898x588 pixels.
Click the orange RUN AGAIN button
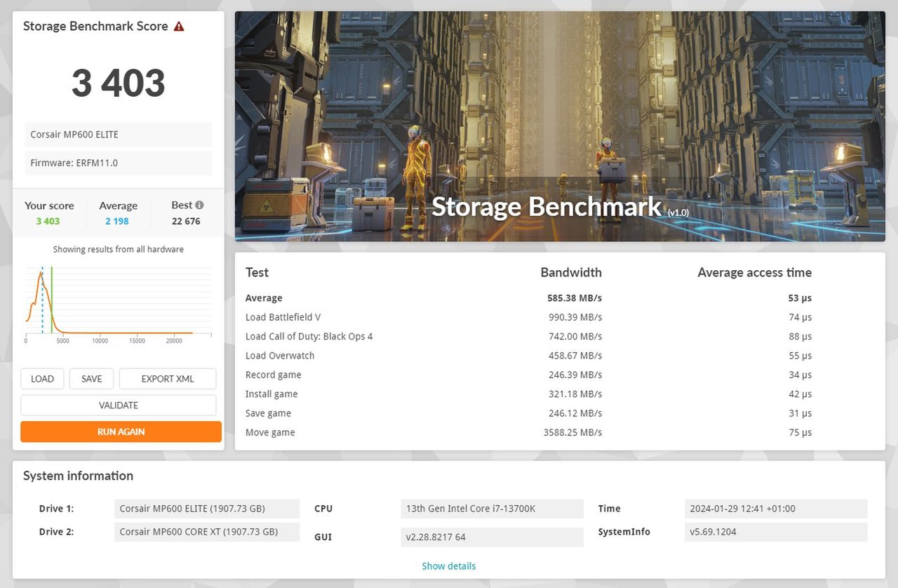click(x=121, y=432)
